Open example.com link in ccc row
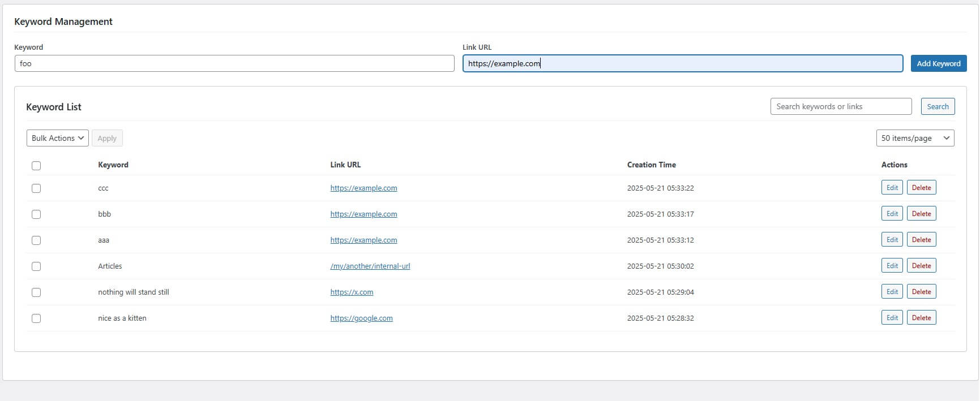980x401 pixels. click(x=363, y=188)
